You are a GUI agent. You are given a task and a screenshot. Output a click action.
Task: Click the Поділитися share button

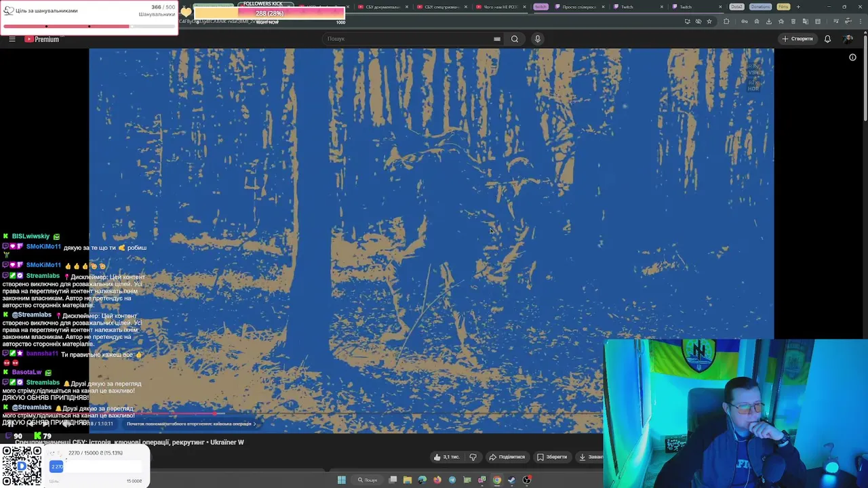(x=507, y=457)
